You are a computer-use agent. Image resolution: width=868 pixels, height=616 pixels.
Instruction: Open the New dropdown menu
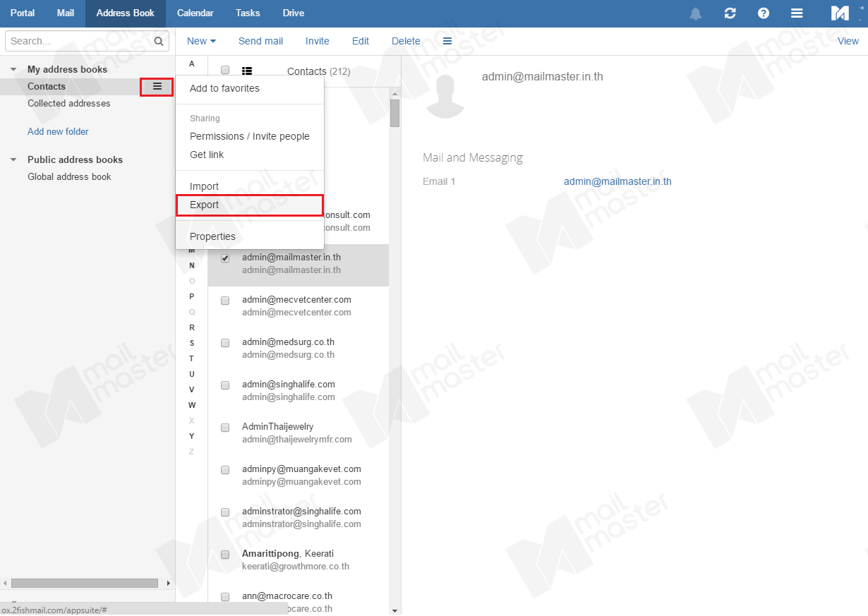[x=201, y=41]
